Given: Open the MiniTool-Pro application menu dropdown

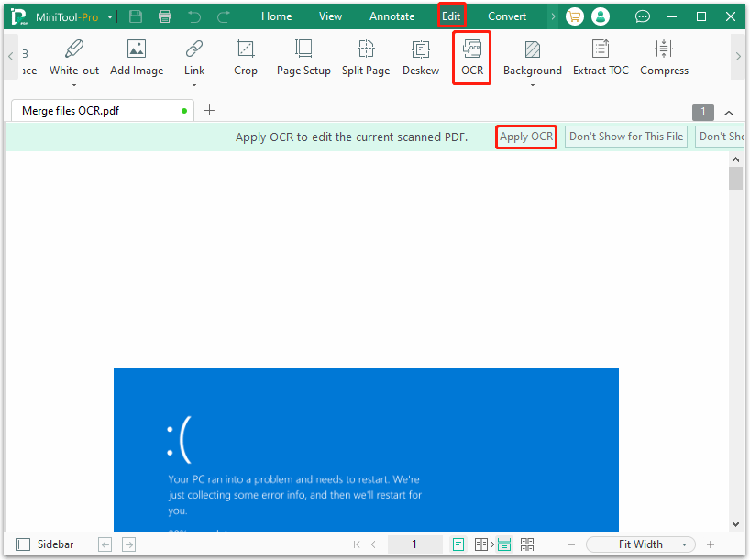Looking at the screenshot, I should (110, 17).
